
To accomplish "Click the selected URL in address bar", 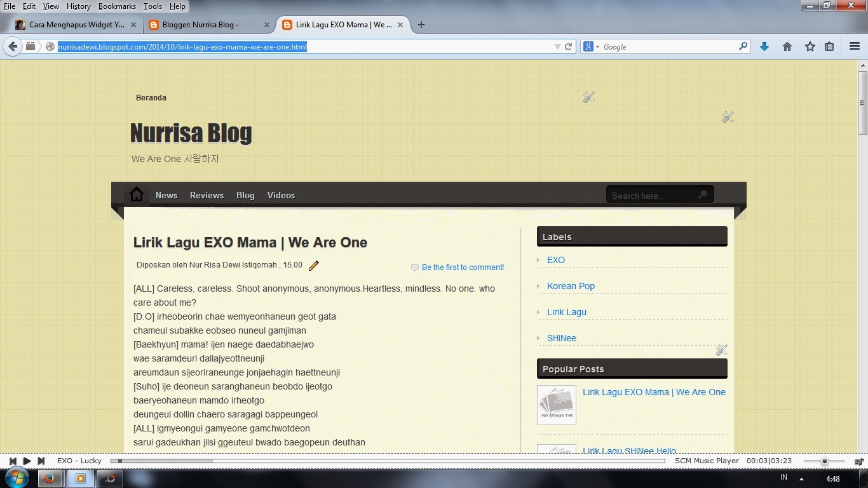I will coord(182,47).
